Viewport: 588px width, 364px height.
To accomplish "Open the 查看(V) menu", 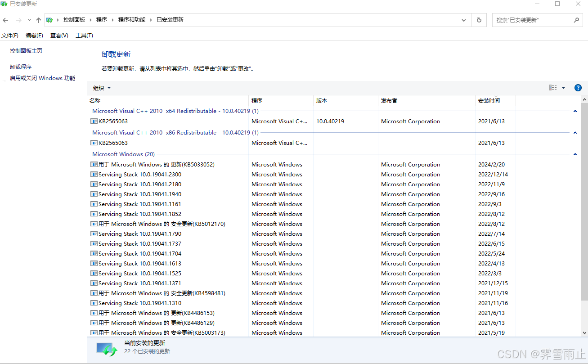I will 59,36.
